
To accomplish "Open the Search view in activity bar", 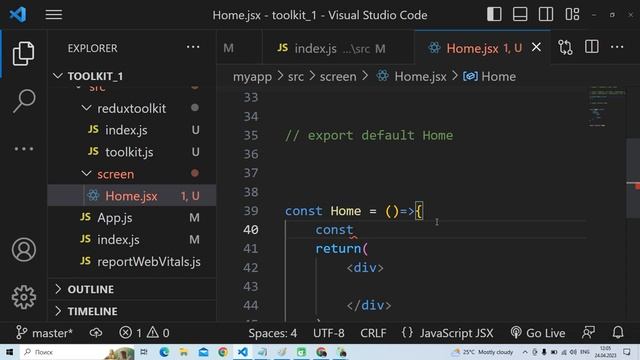I will pos(24,101).
